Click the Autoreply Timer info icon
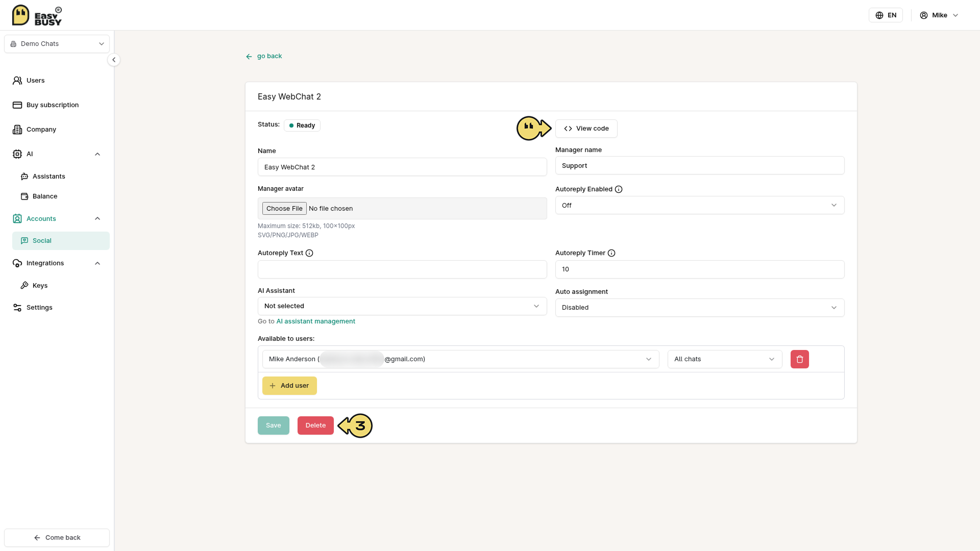 611,253
